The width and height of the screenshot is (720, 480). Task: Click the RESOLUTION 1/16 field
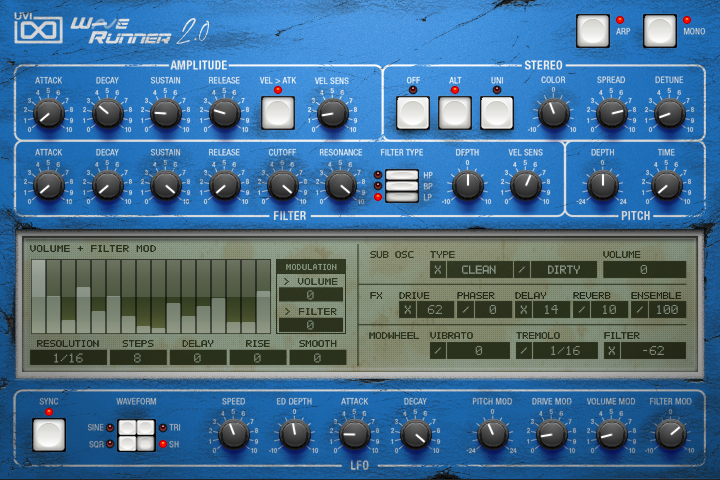(68, 358)
